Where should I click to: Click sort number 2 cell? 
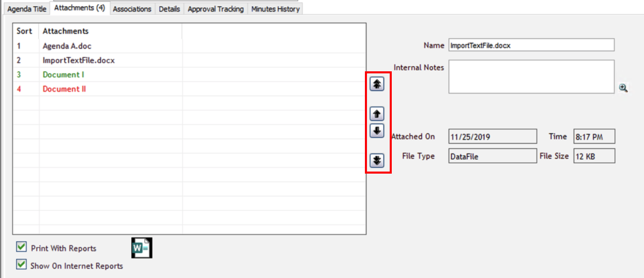pos(26,60)
